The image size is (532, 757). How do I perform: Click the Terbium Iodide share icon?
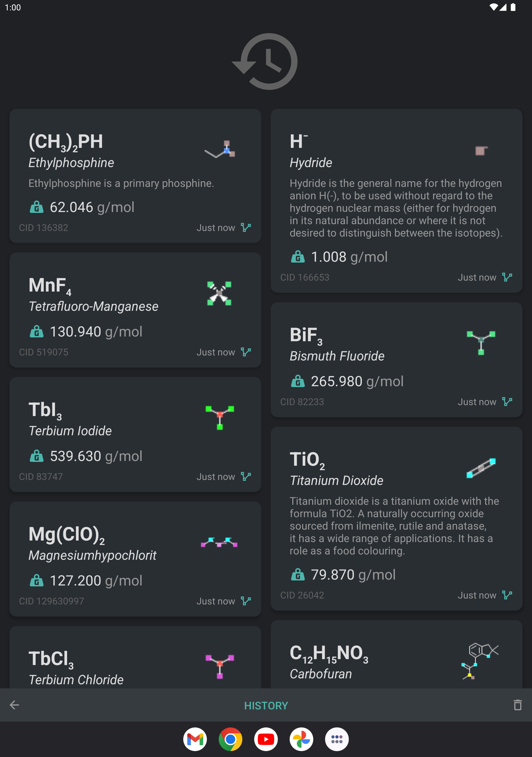[x=246, y=476]
